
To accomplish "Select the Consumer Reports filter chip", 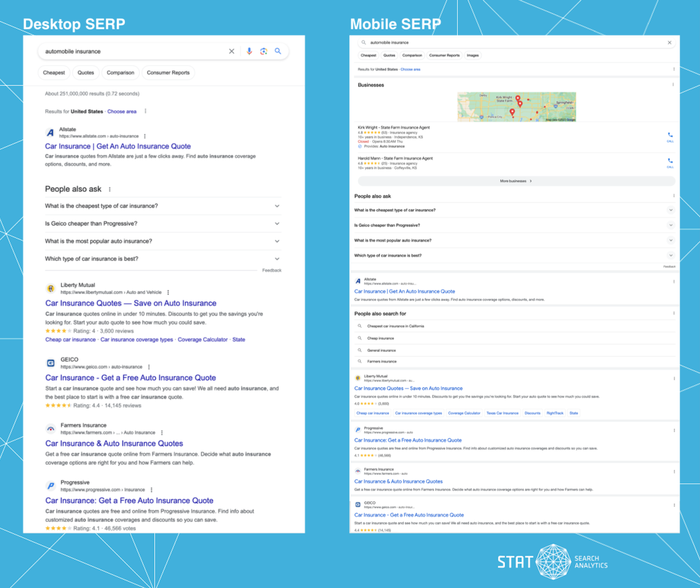I will 169,72.
